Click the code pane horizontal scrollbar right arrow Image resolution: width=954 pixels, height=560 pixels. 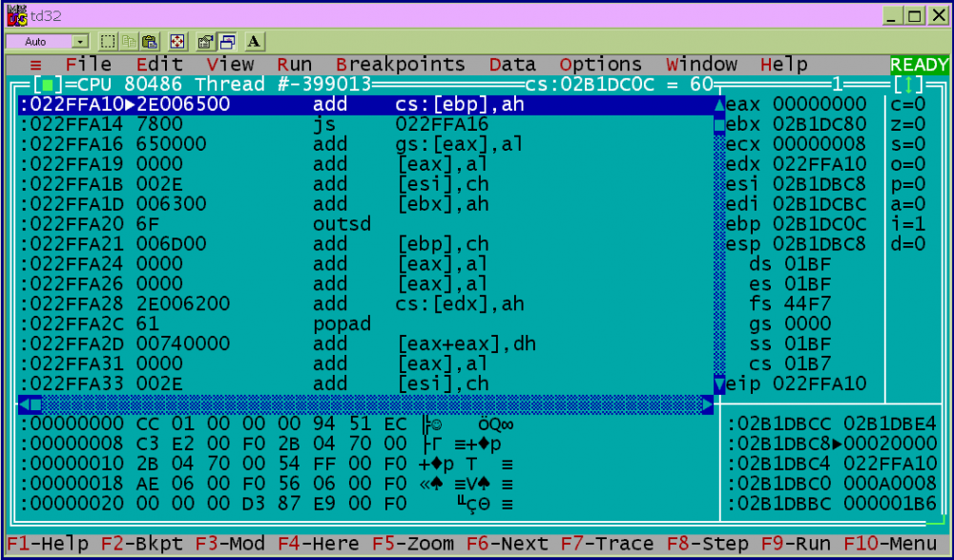[x=707, y=404]
